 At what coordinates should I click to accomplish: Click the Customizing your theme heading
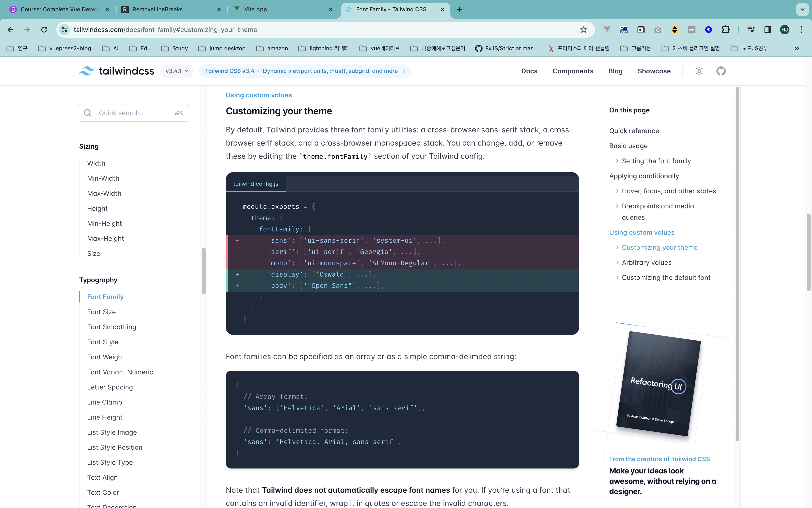pyautogui.click(x=279, y=111)
